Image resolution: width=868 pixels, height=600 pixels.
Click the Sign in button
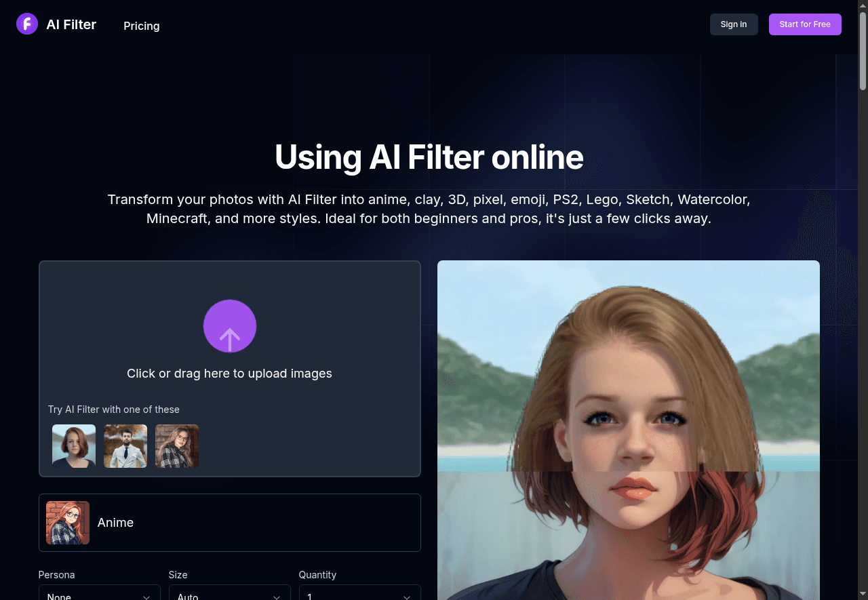tap(734, 24)
